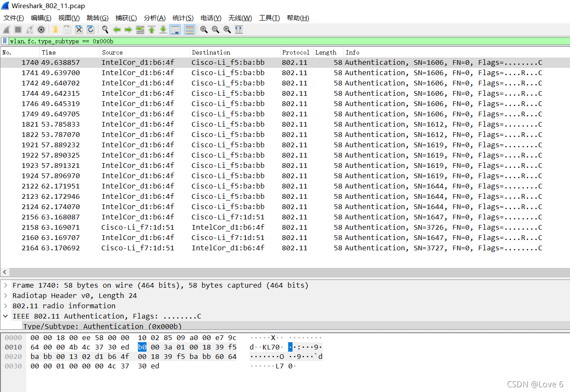570x392 pixels.
Task: Select packet number 2164 row
Action: pos(285,248)
